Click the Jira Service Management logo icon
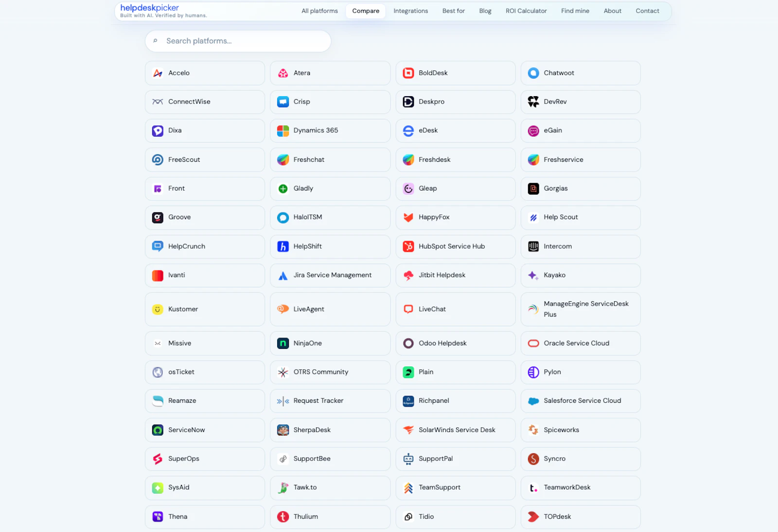778x532 pixels. 283,275
